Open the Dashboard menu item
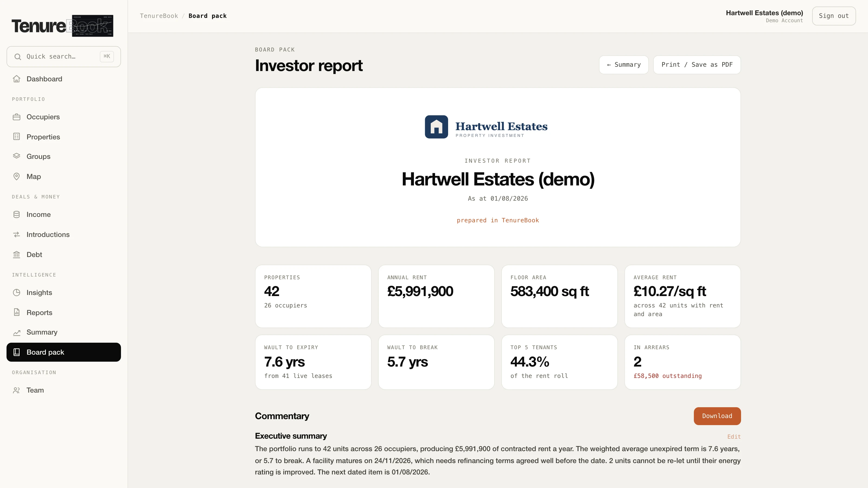This screenshot has height=488, width=868. point(64,79)
